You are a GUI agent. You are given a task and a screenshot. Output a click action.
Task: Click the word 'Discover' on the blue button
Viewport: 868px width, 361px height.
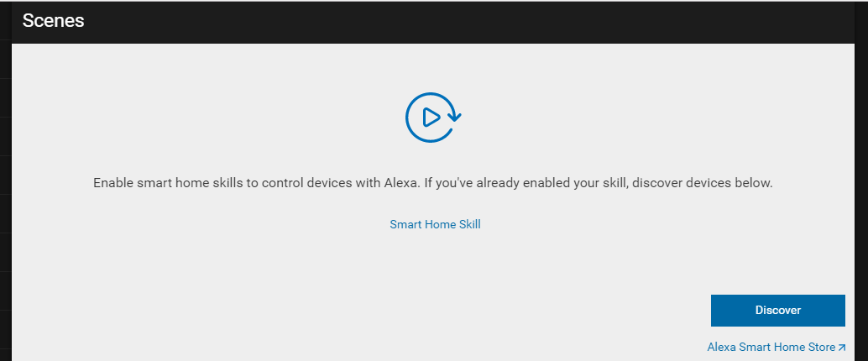click(x=777, y=310)
